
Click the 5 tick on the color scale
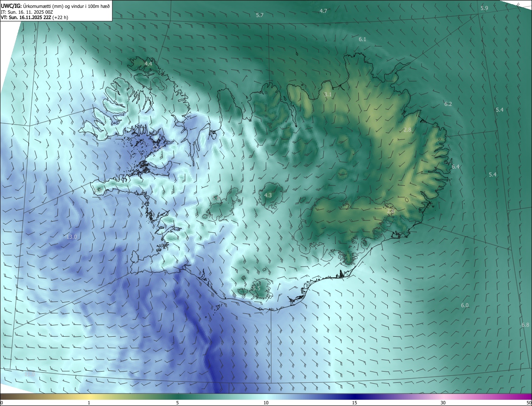click(x=177, y=403)
